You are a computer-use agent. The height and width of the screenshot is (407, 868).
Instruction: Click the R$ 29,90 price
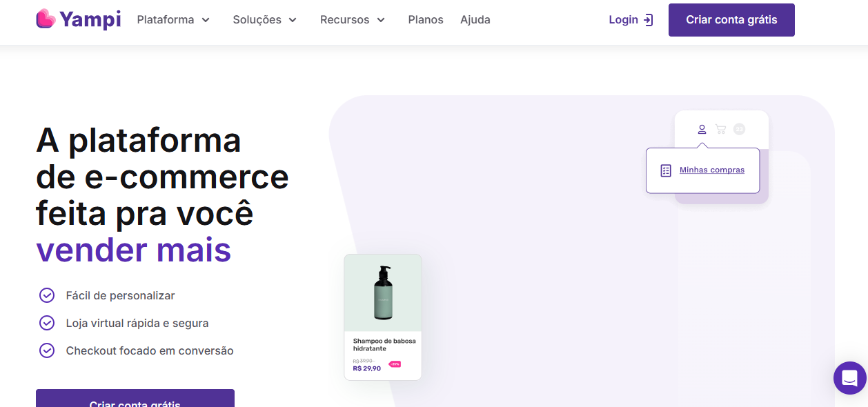coord(366,368)
